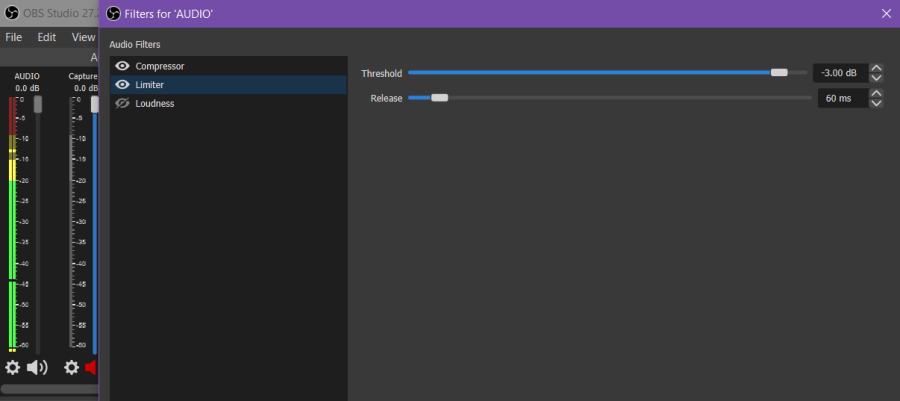Viewport: 900px width, 401px height.
Task: Click the Threshold slider handle
Action: coord(779,73)
